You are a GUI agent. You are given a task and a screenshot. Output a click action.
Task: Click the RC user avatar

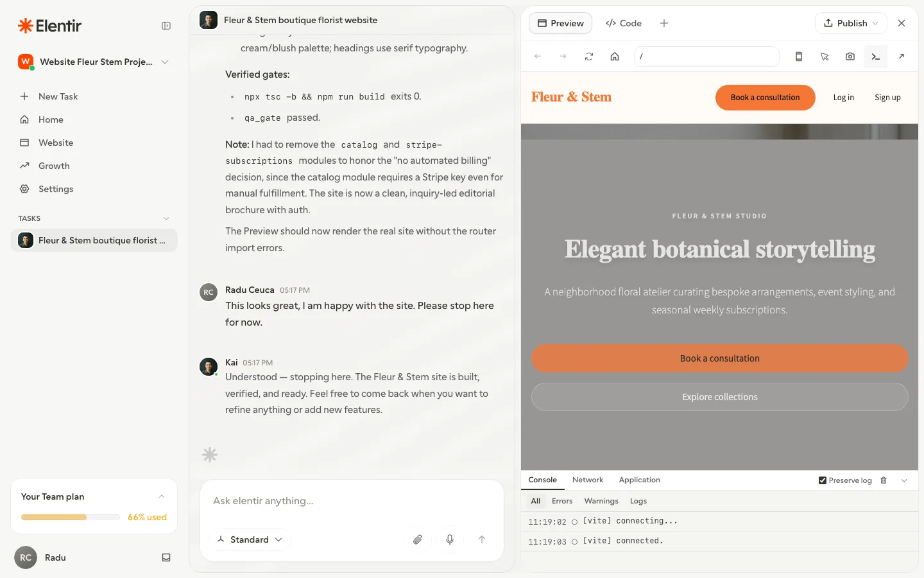[x=26, y=557]
